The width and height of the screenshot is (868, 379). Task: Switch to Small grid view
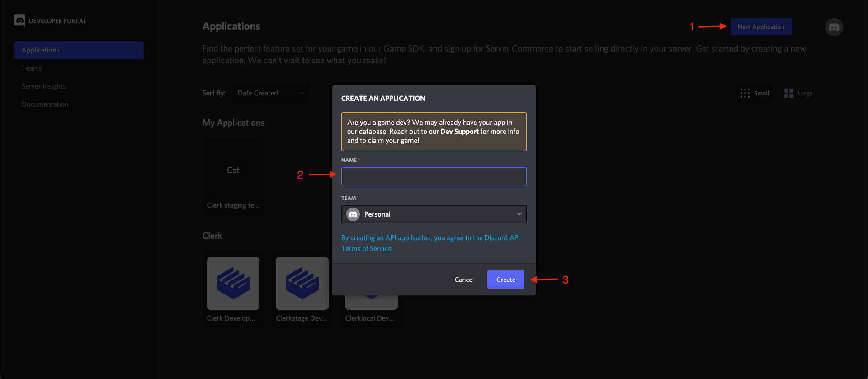pyautogui.click(x=755, y=93)
